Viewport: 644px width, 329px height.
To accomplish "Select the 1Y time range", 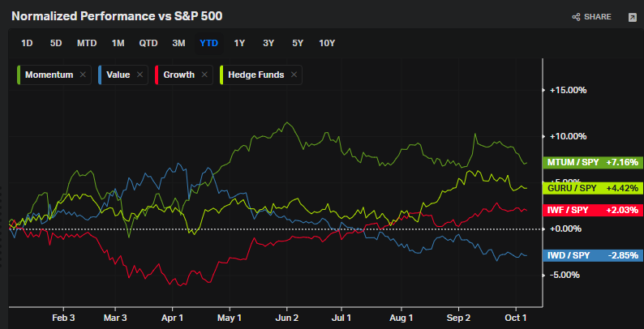I will pyautogui.click(x=239, y=43).
